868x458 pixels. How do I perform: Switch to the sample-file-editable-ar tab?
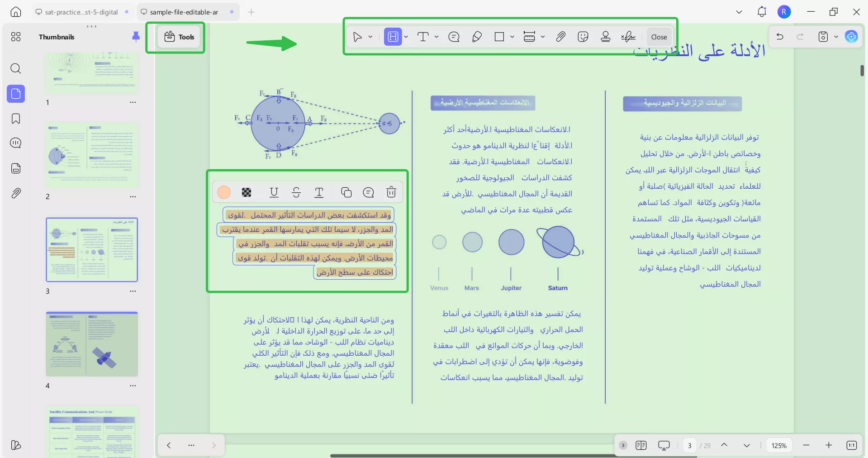[183, 12]
